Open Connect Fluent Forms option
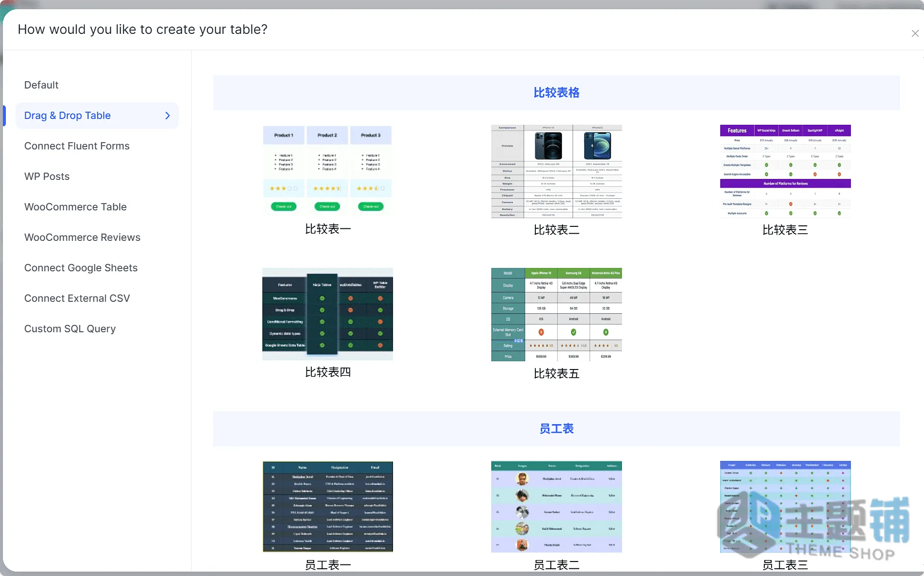Screen dimensions: 924x576 tap(77, 146)
